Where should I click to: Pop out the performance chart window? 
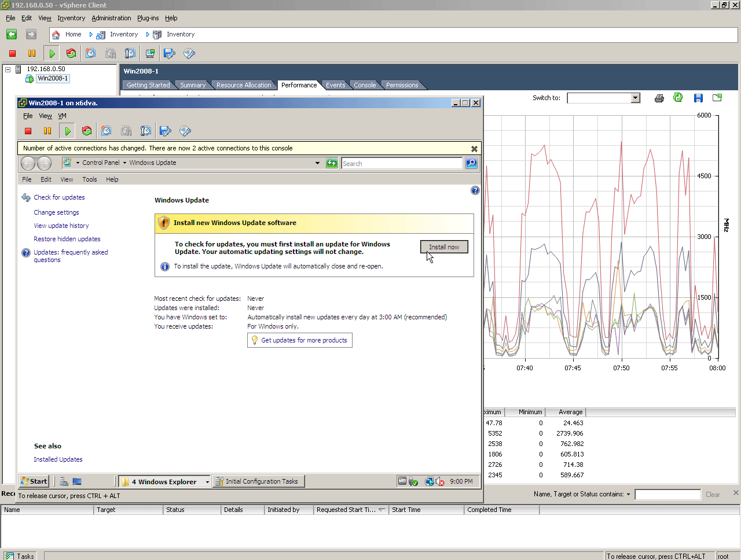point(717,98)
